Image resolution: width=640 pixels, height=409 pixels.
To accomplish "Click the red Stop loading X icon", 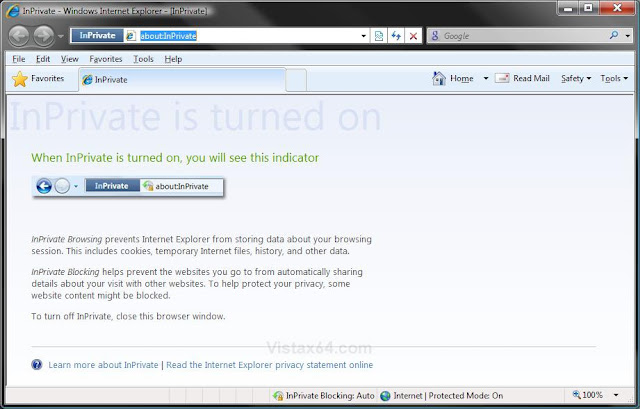I will pos(413,36).
